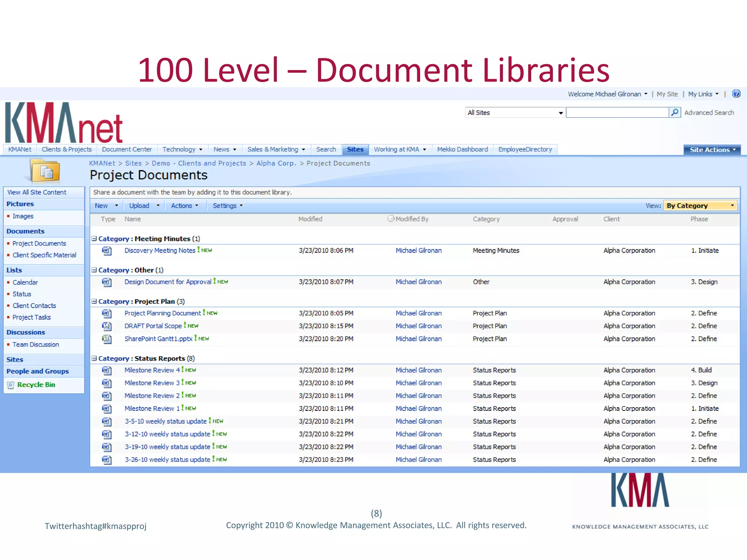Click the Advanced Search link
The width and height of the screenshot is (747, 560).
(x=709, y=113)
